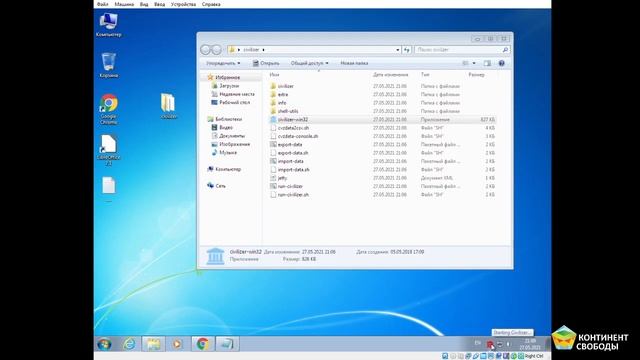This screenshot has height=360, width=640.
Task: Select the export-data batch file
Action: [x=290, y=144]
